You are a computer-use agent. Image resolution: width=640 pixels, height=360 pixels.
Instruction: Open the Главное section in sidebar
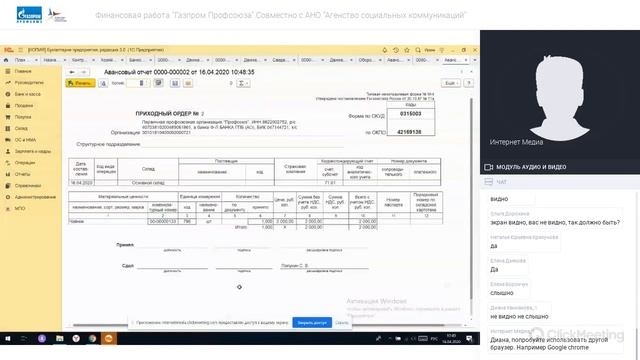pyautogui.click(x=23, y=71)
